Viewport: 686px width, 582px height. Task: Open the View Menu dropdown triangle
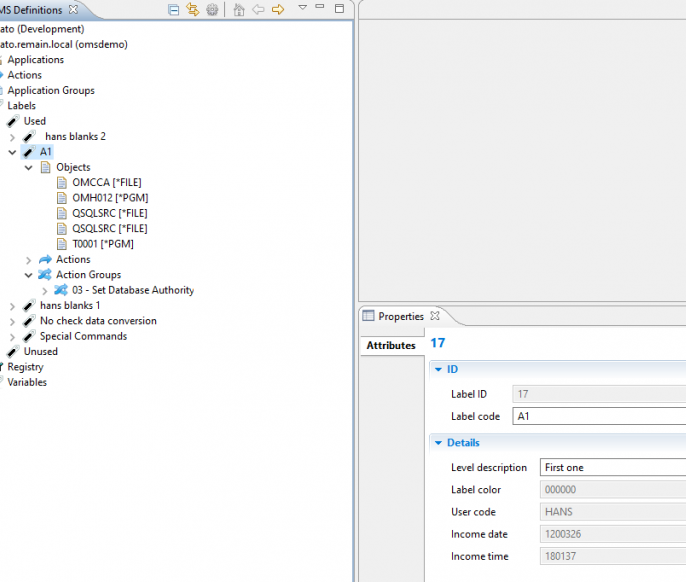(302, 7)
